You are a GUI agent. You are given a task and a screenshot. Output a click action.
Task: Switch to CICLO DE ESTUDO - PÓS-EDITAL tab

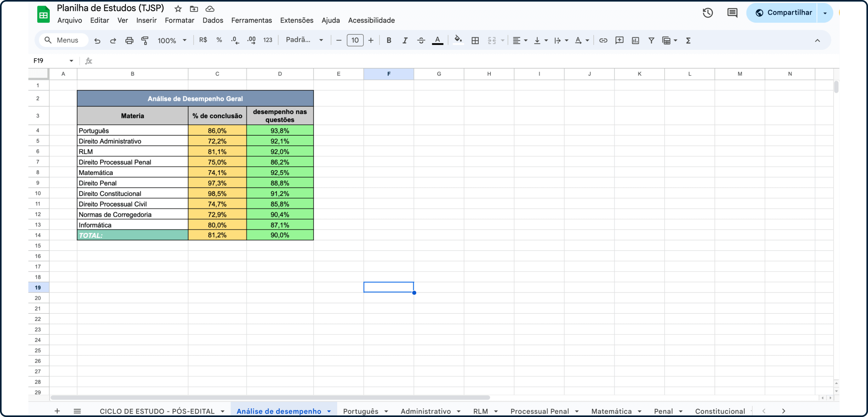click(x=162, y=411)
